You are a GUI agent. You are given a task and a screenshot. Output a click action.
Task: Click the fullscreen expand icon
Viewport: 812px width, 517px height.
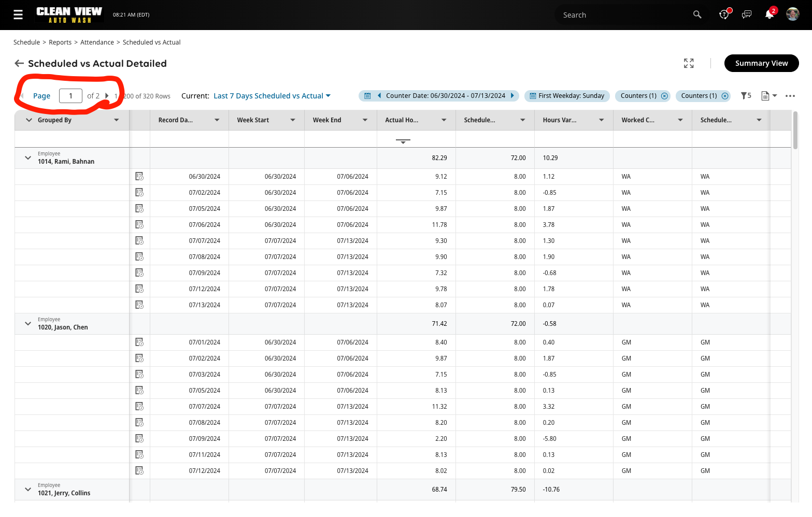pos(689,63)
